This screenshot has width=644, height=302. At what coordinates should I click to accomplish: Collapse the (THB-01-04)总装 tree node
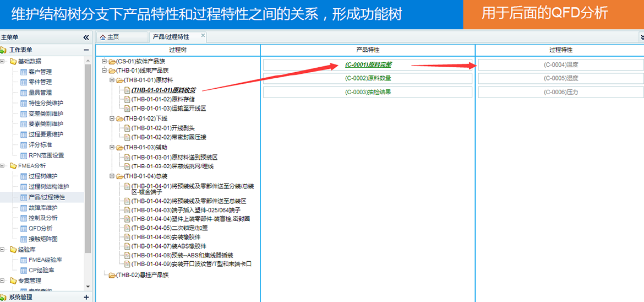pos(112,176)
